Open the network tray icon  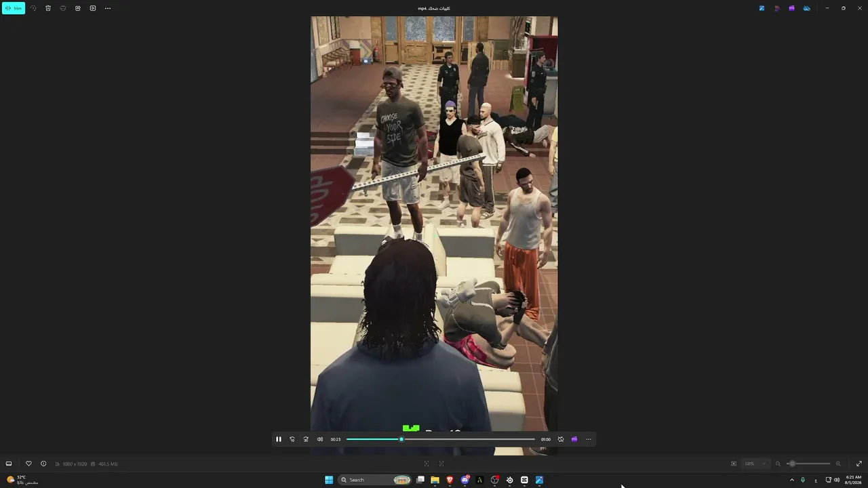829,480
